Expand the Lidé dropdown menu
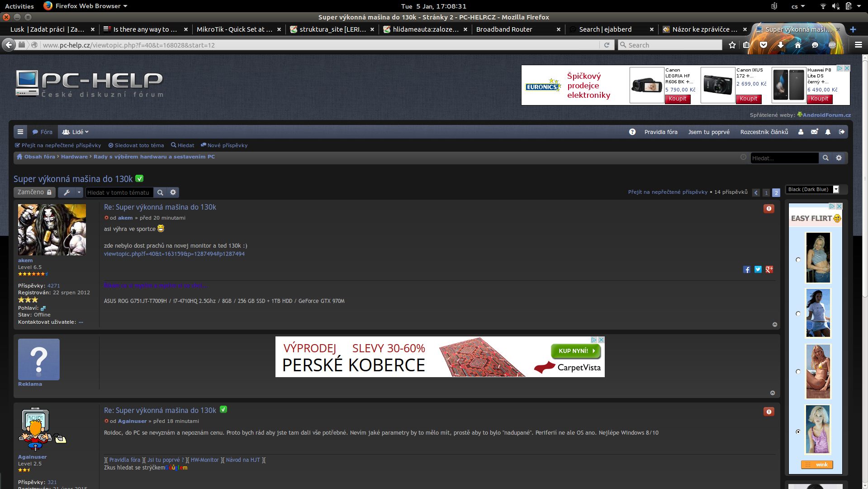This screenshot has height=489, width=868. tap(76, 132)
